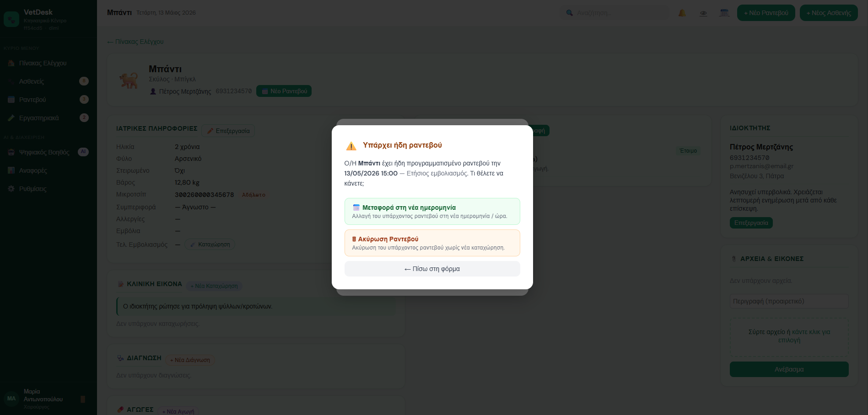Click Επεξεργασία in Ιατρικές Πληροφορίες
This screenshot has height=415, width=868.
(228, 131)
